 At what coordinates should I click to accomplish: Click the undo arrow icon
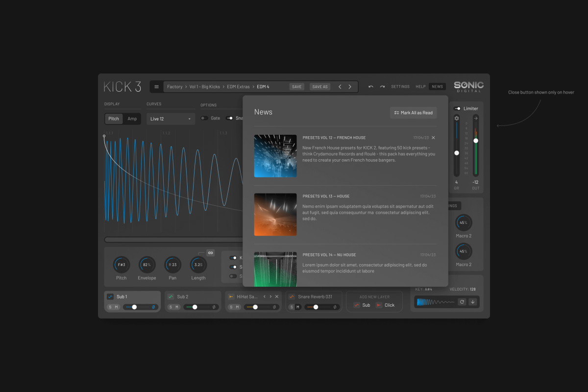click(371, 87)
